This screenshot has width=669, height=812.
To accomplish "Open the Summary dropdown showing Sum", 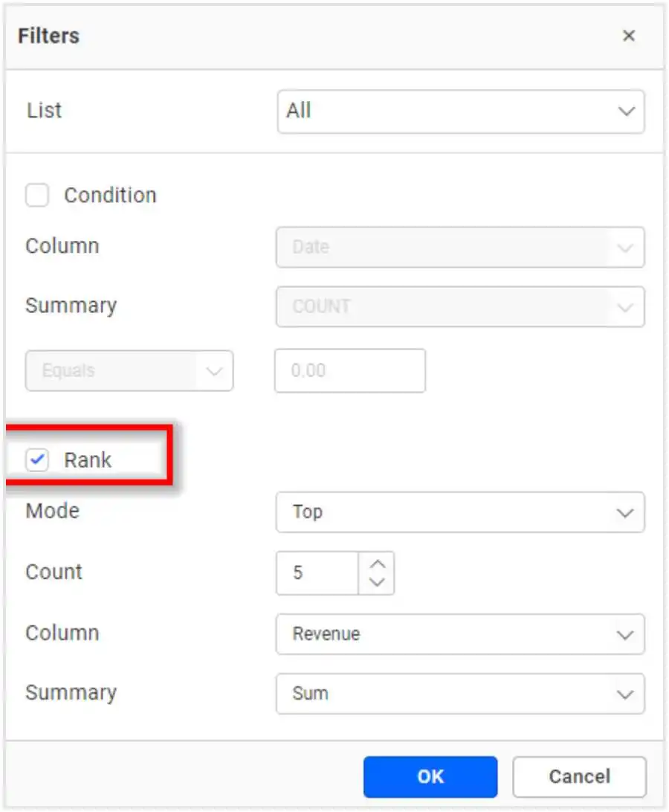I will (x=461, y=694).
